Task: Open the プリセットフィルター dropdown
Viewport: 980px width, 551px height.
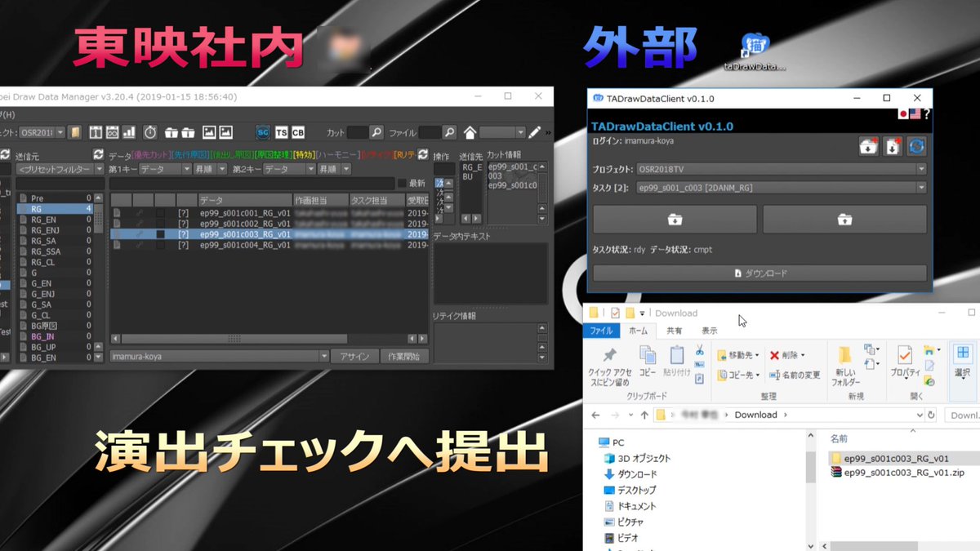Action: tap(59, 169)
